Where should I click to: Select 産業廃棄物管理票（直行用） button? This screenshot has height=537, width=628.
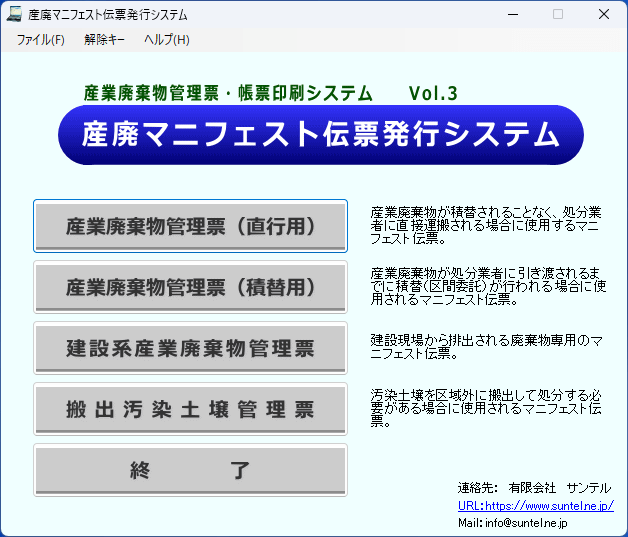(x=190, y=226)
